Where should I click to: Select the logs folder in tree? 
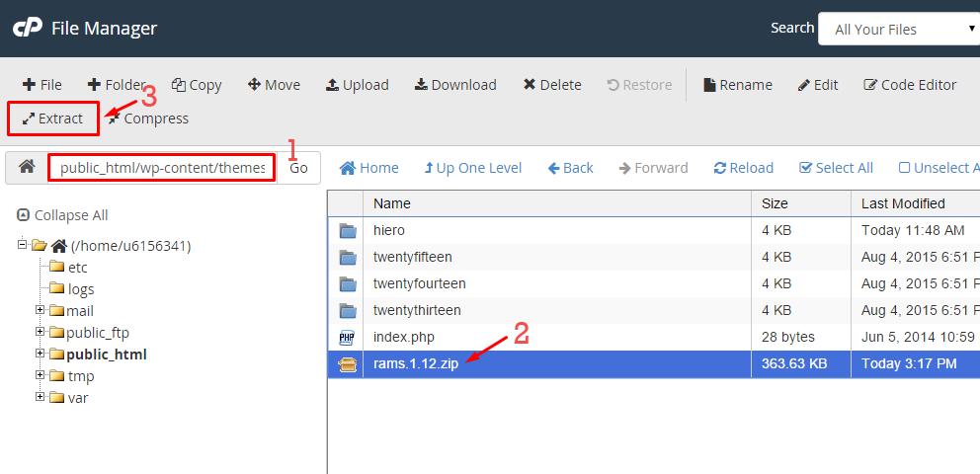pyautogui.click(x=81, y=289)
